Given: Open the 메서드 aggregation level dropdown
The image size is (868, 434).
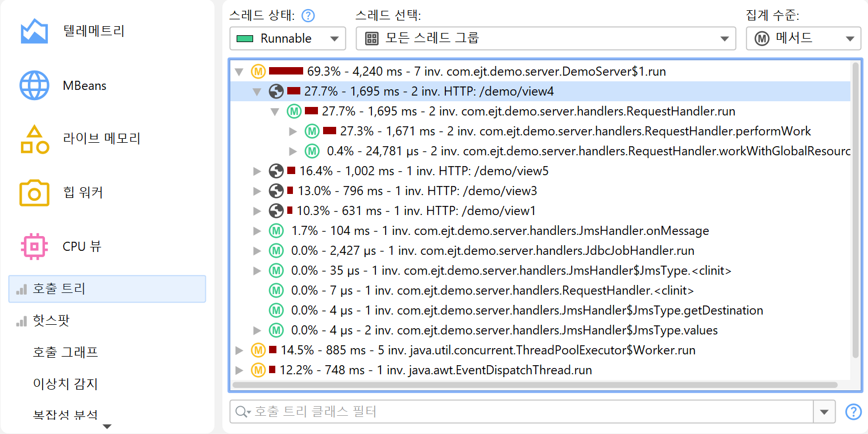Looking at the screenshot, I should coord(803,39).
